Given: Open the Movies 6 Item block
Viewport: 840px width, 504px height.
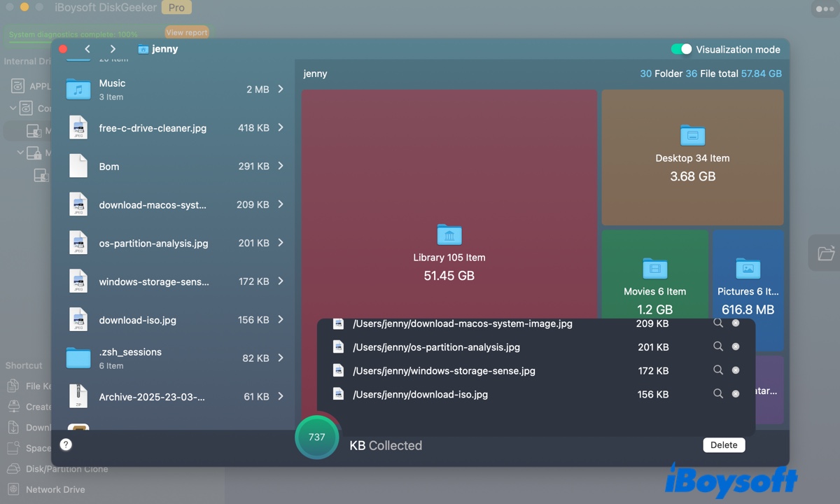Looking at the screenshot, I should tap(654, 290).
